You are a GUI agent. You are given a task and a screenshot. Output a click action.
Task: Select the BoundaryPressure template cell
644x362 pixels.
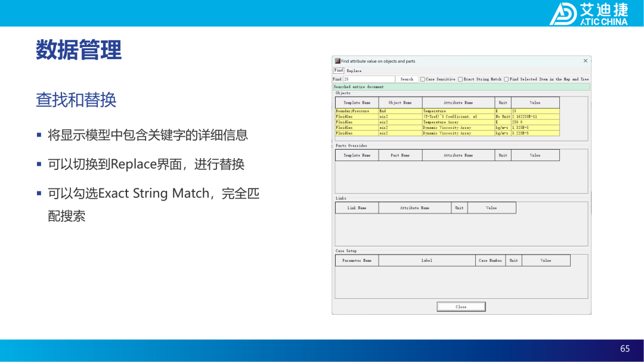357,111
